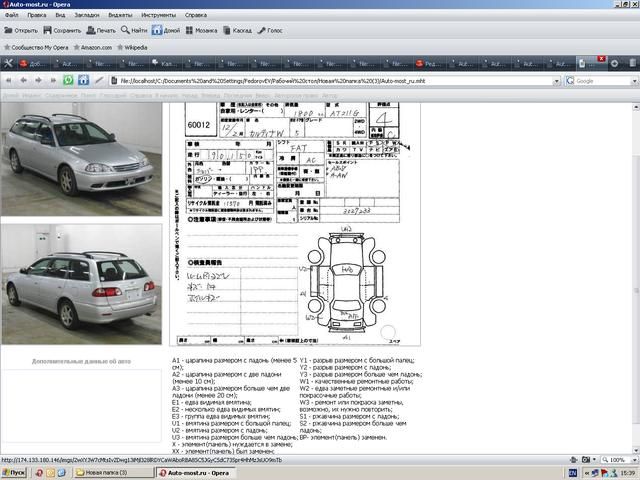Click the auction sheet image
Screen dimensions: 640x480
coord(295,224)
